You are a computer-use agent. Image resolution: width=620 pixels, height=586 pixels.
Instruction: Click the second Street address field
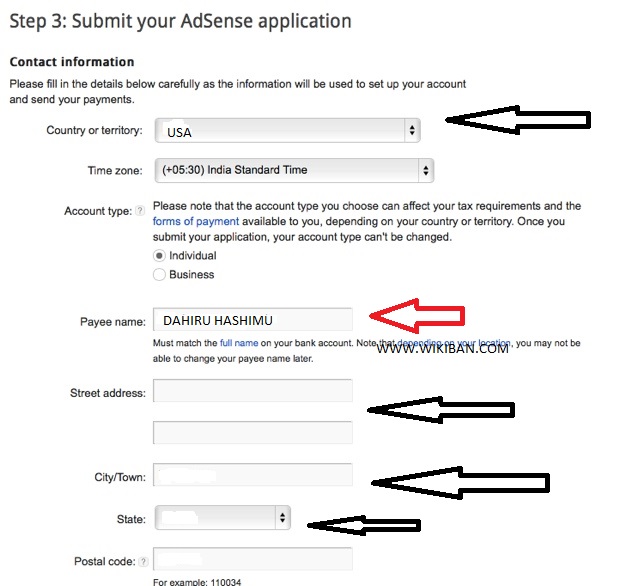click(253, 433)
